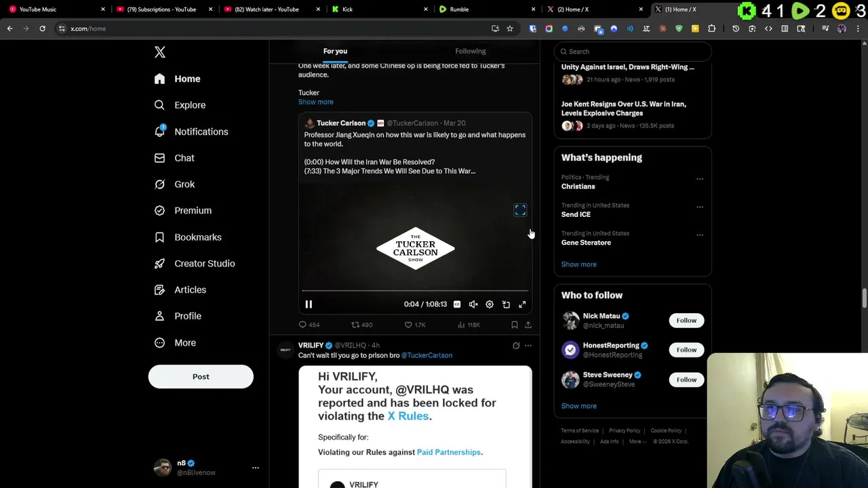Image resolution: width=868 pixels, height=488 pixels.
Task: Open Tucker Carlson quoted profile name
Action: click(x=341, y=123)
